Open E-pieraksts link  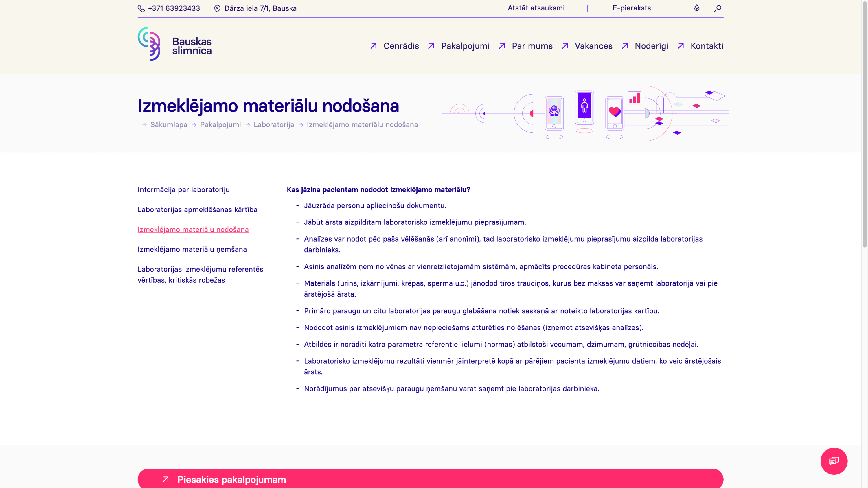pos(631,8)
